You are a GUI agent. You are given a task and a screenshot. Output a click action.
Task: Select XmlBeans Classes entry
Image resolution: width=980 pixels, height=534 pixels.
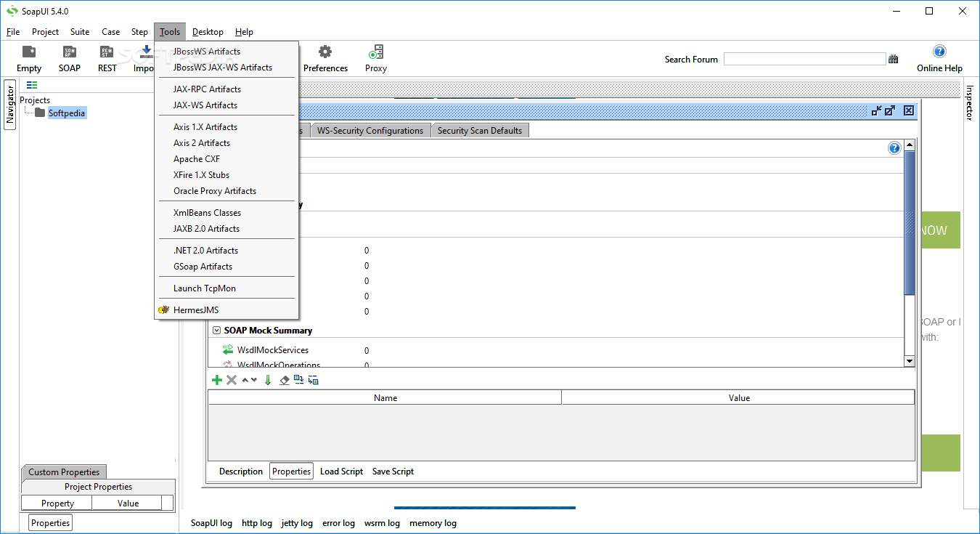coord(226,213)
